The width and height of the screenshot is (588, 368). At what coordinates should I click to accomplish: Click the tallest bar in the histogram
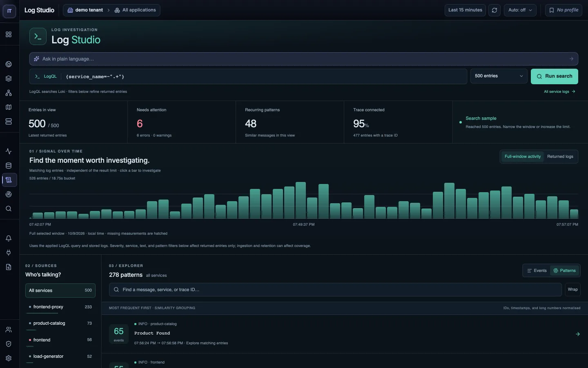point(301,200)
